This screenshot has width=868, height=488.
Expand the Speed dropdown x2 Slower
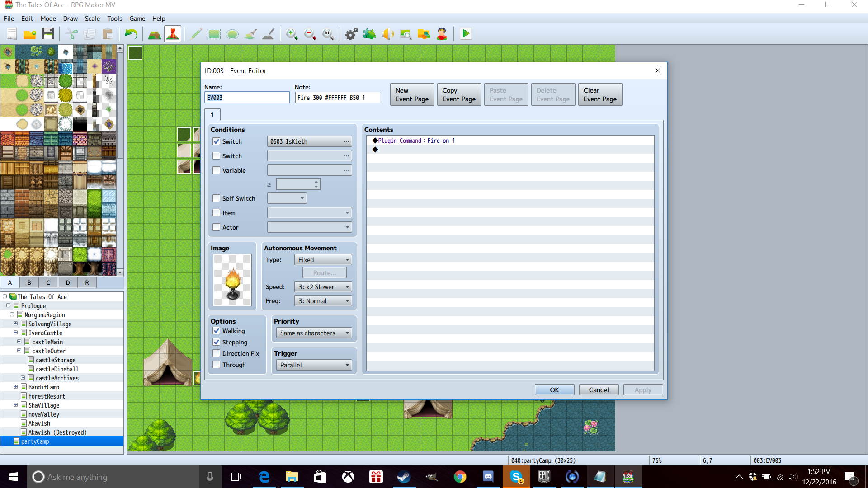pyautogui.click(x=323, y=287)
